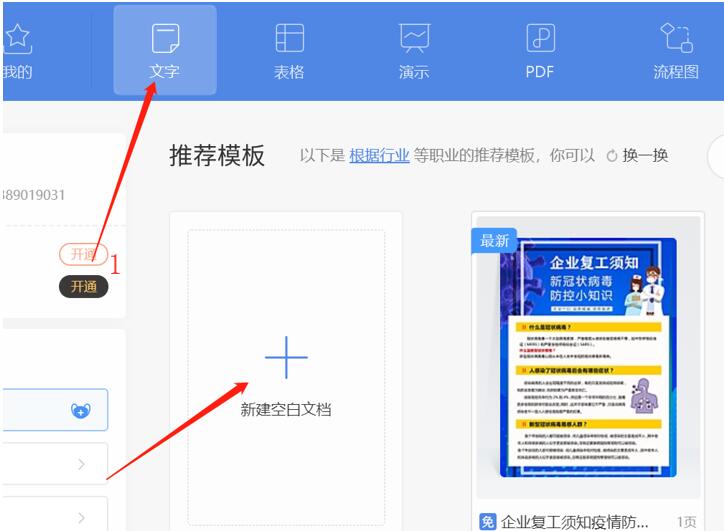Image resolution: width=724 pixels, height=531 pixels.
Task: Click the star 我的 icon
Action: pyautogui.click(x=18, y=38)
